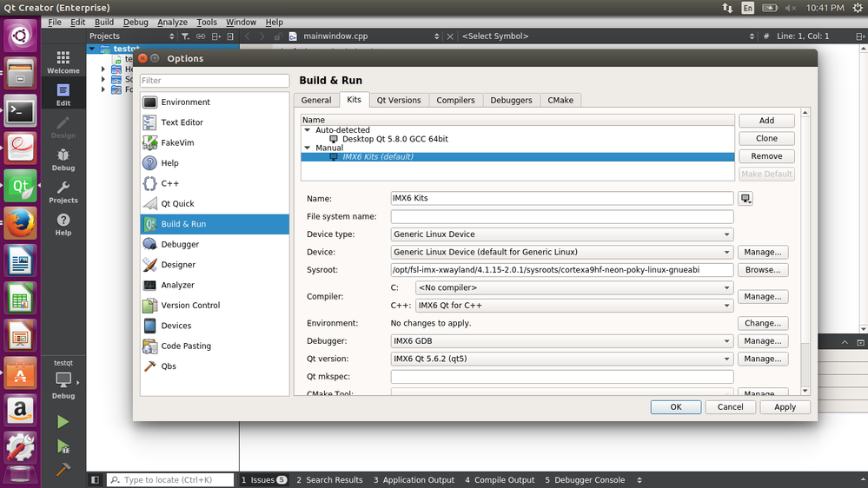Select Analyzer options category

[x=215, y=285]
